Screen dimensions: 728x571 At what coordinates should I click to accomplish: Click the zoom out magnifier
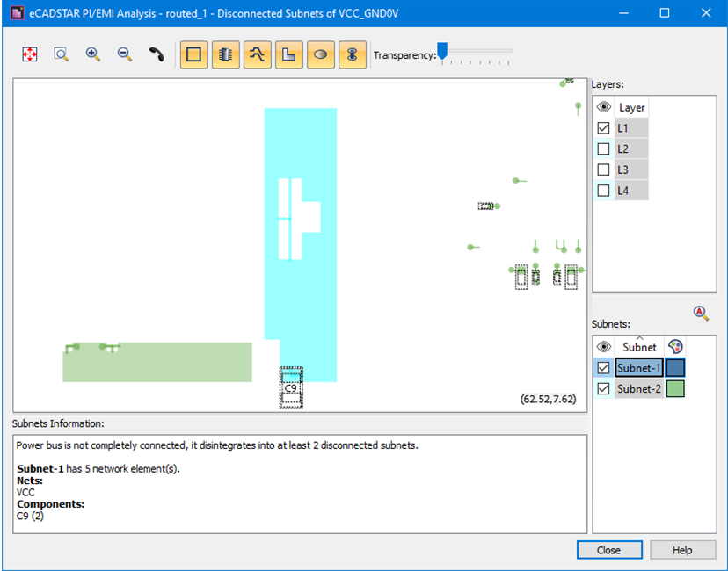pos(125,54)
